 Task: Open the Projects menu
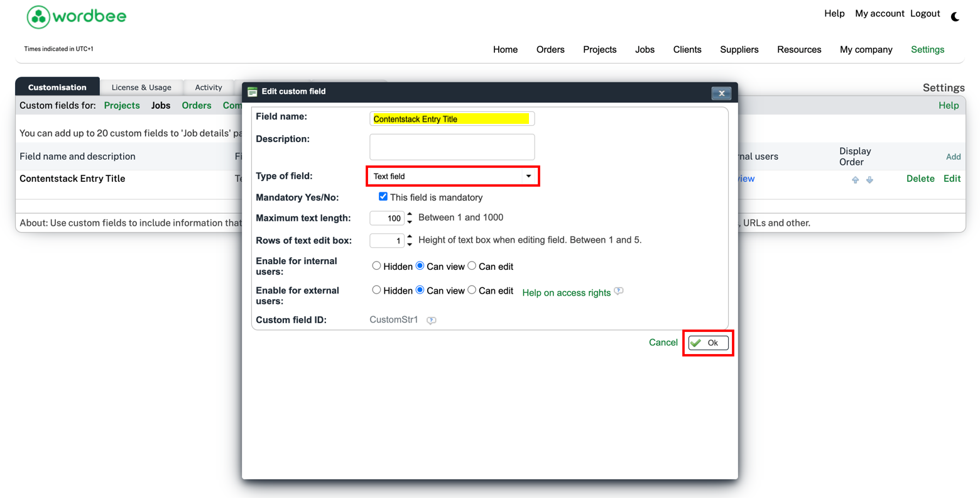600,50
